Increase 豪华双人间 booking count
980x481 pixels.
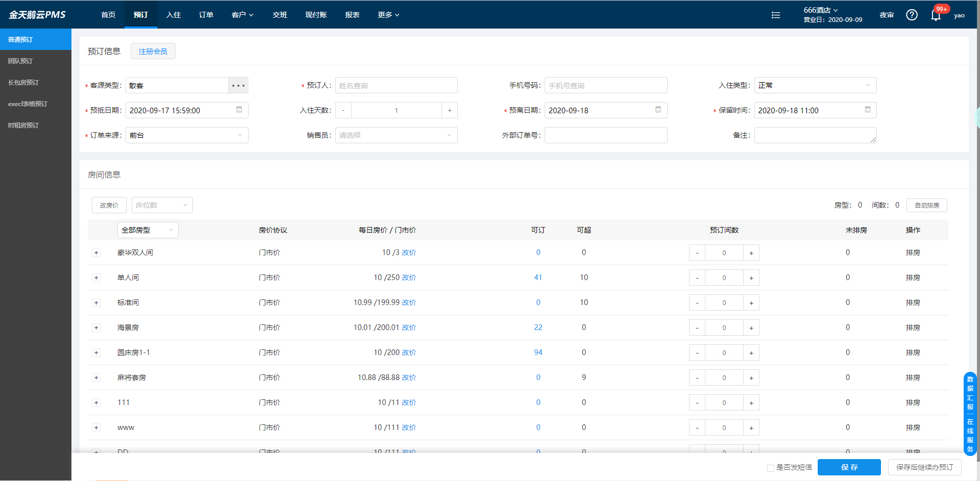pyautogui.click(x=751, y=252)
